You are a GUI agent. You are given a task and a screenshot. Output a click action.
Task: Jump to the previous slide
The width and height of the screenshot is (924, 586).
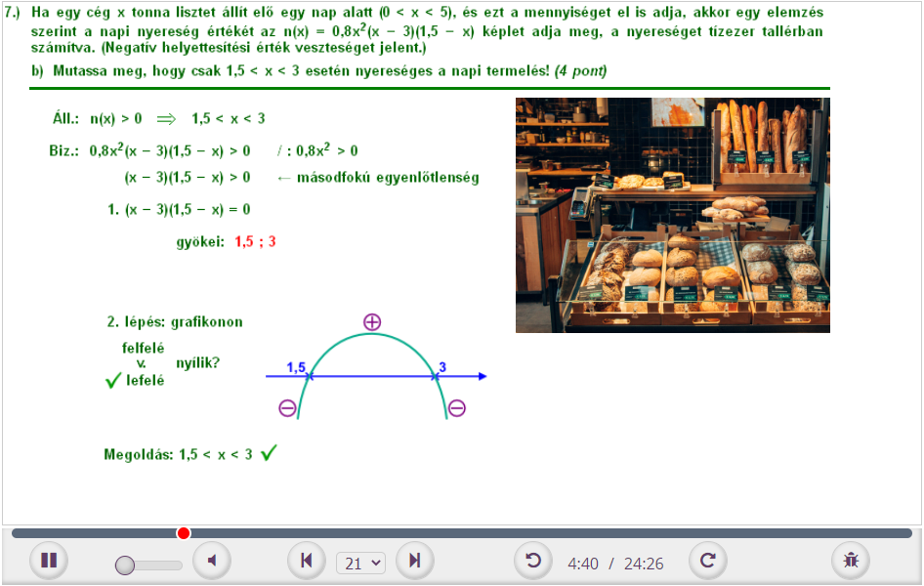(x=306, y=561)
